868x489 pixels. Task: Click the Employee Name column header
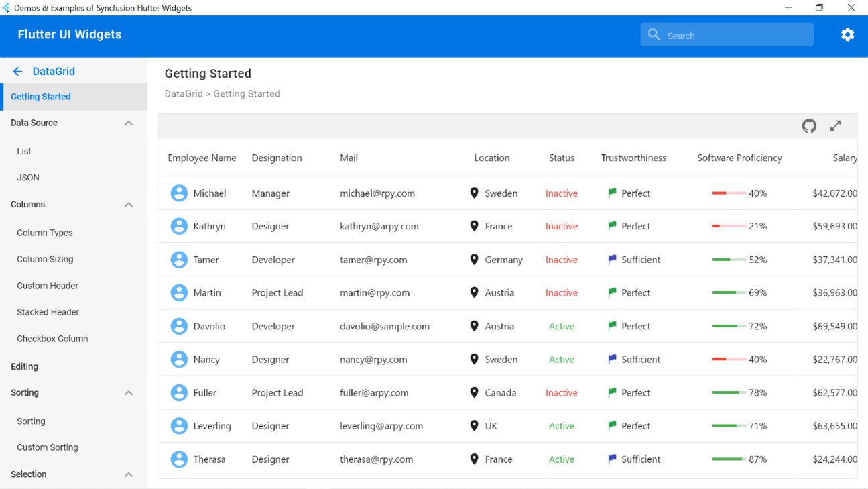tap(202, 158)
